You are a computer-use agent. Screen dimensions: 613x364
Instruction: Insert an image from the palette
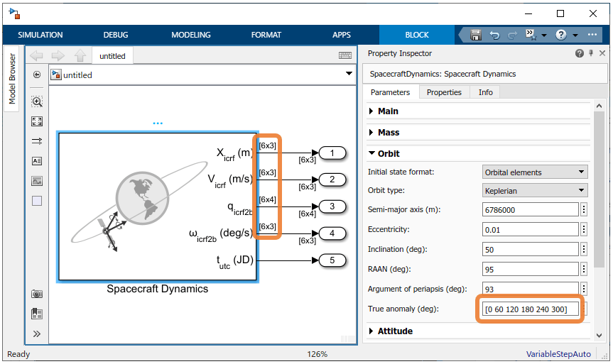pyautogui.click(x=37, y=181)
